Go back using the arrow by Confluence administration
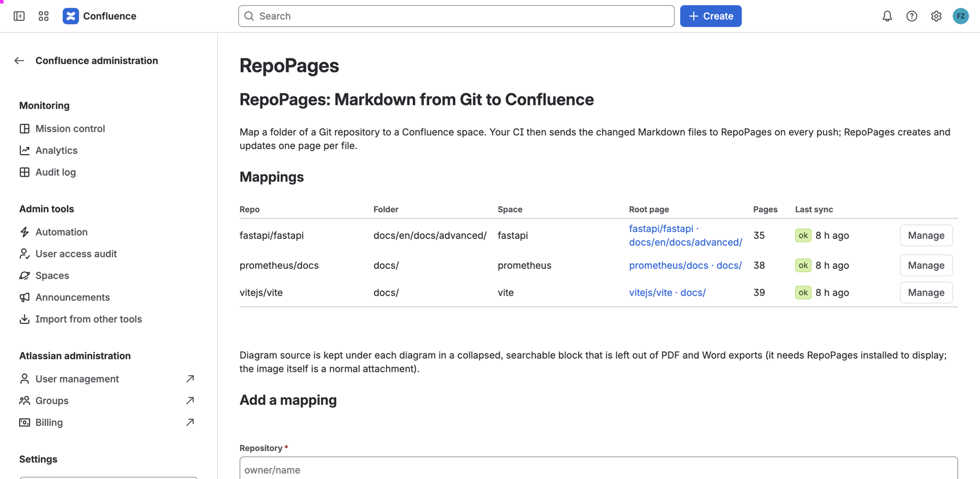 pyautogui.click(x=19, y=61)
